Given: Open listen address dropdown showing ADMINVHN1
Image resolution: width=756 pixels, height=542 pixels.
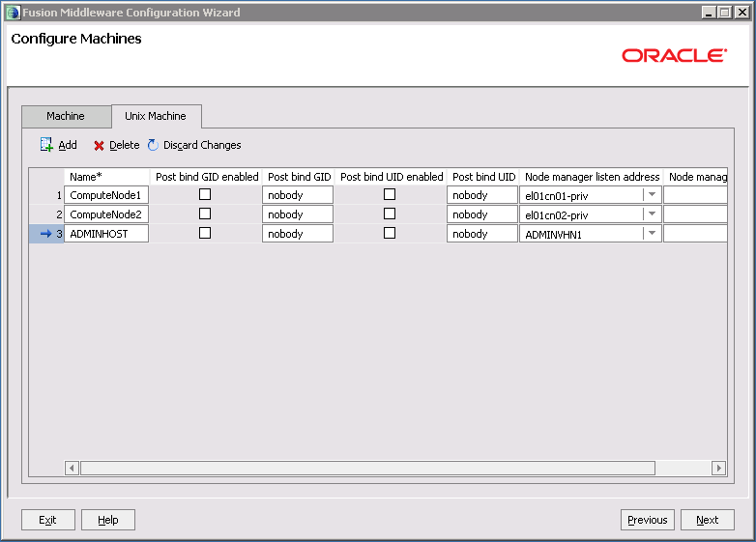Looking at the screenshot, I should click(x=652, y=233).
